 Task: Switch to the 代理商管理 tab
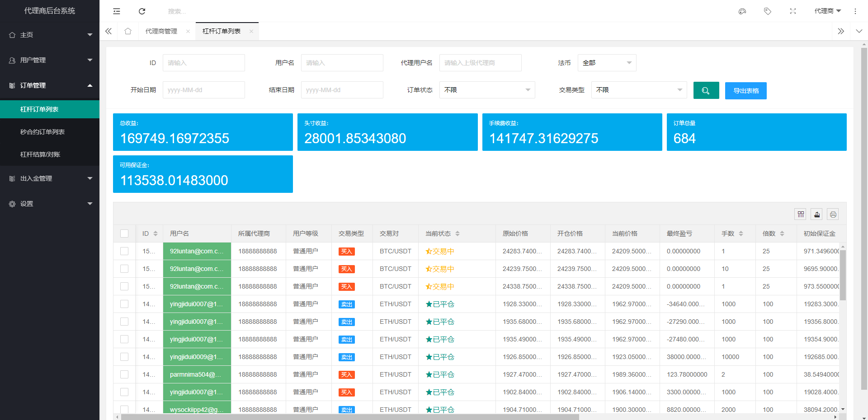coord(161,31)
